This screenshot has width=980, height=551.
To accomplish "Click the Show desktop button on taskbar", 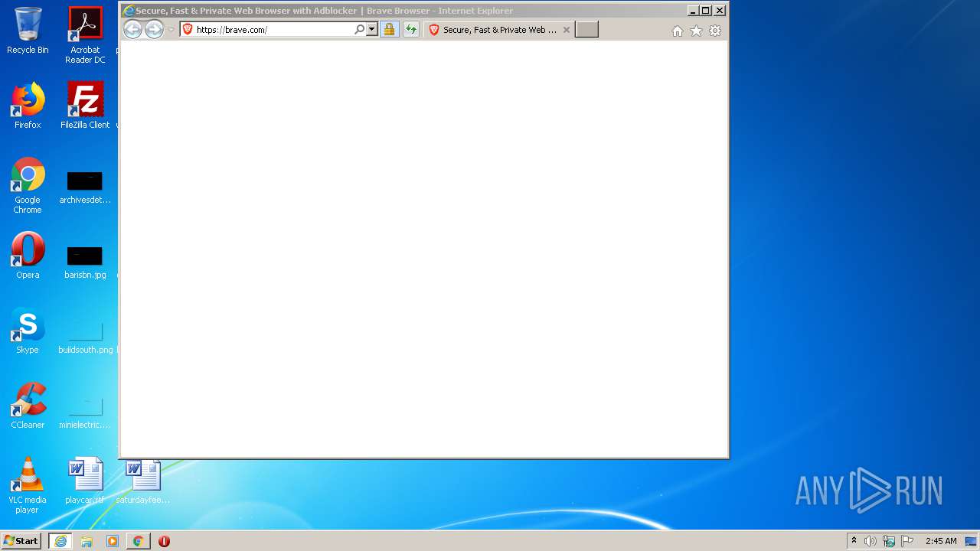I will tap(971, 541).
